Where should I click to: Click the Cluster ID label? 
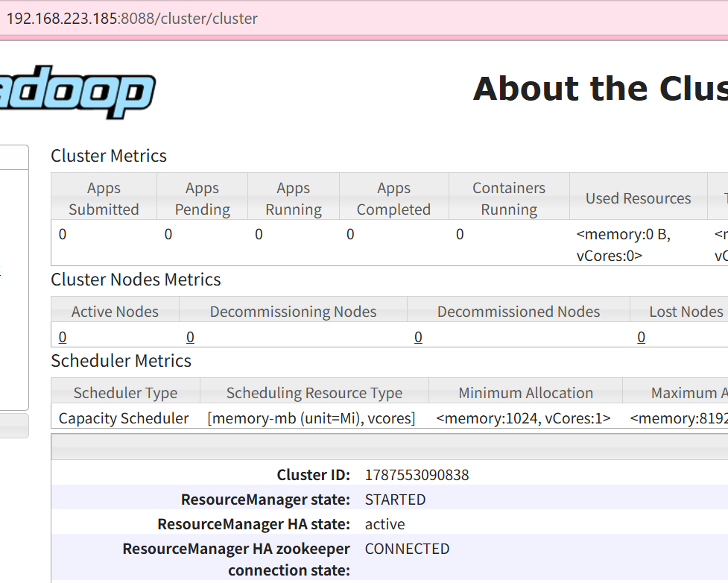pos(314,475)
